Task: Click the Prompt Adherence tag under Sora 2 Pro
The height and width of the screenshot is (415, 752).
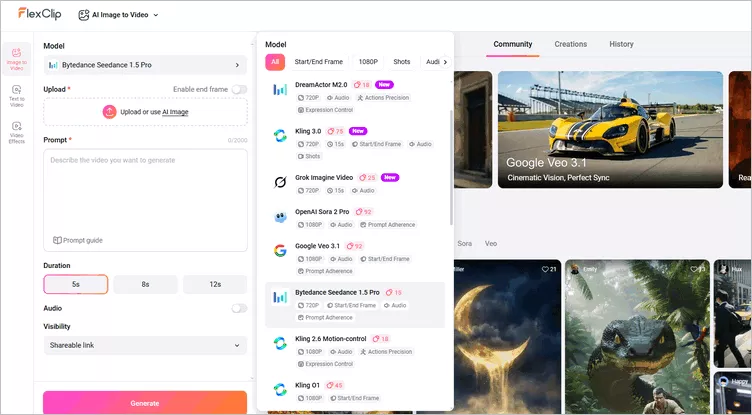Action: 388,225
